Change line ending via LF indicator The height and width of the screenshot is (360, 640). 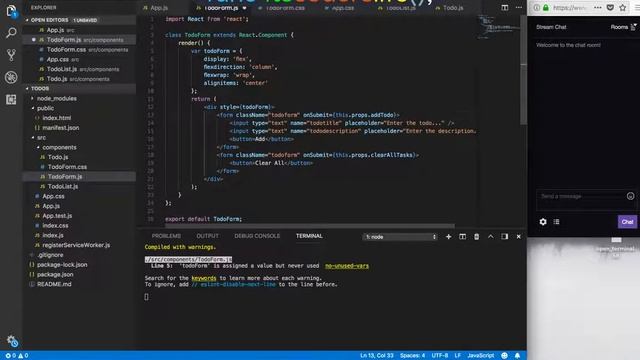click(x=458, y=356)
